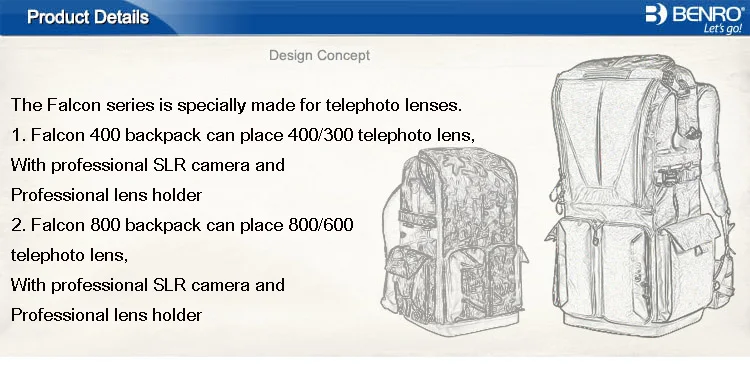750x368 pixels.
Task: Click the last Professional lens holder text
Action: (106, 315)
